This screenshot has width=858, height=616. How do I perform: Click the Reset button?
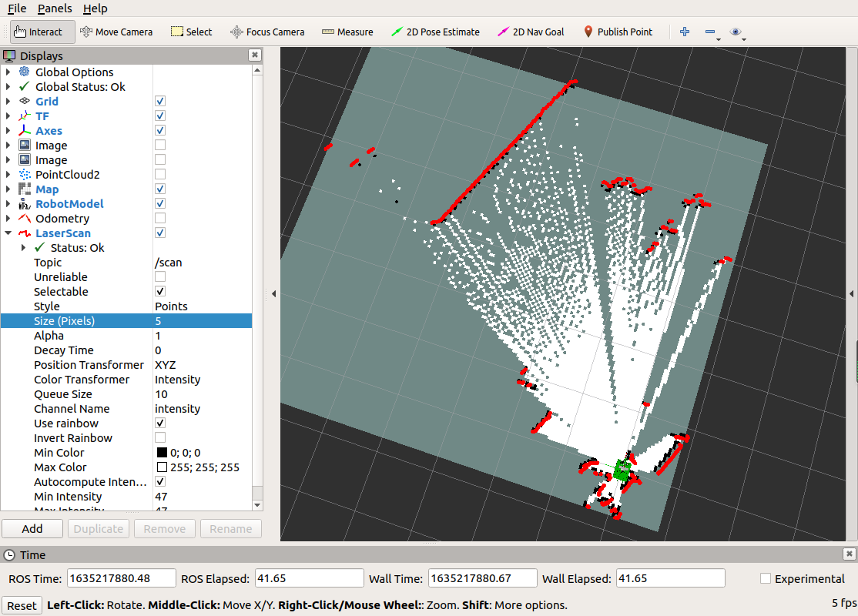click(x=22, y=606)
